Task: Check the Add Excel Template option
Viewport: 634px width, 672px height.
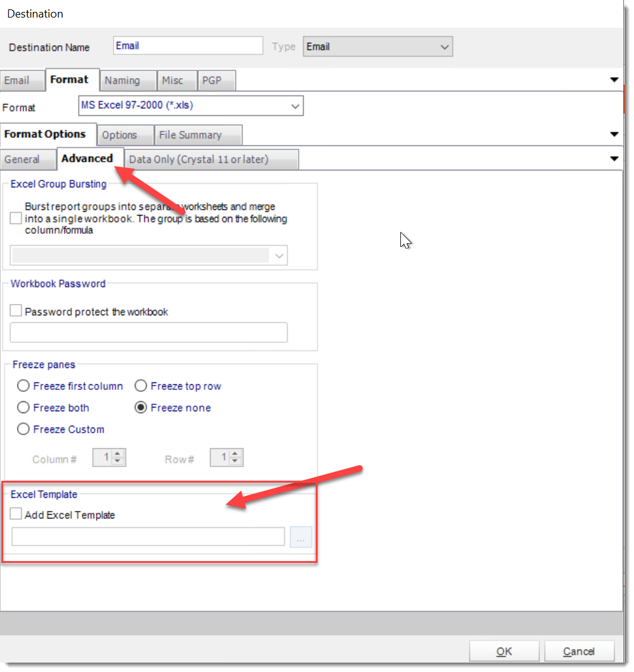Action: point(16,513)
